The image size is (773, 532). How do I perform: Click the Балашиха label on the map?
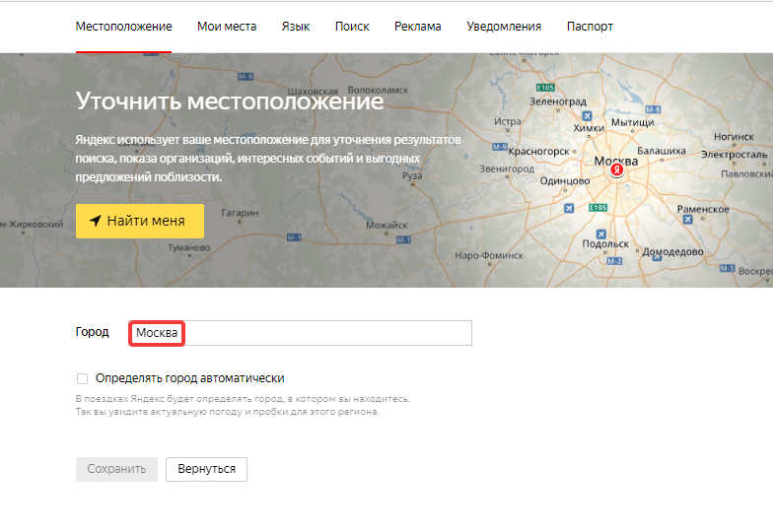pos(661,151)
